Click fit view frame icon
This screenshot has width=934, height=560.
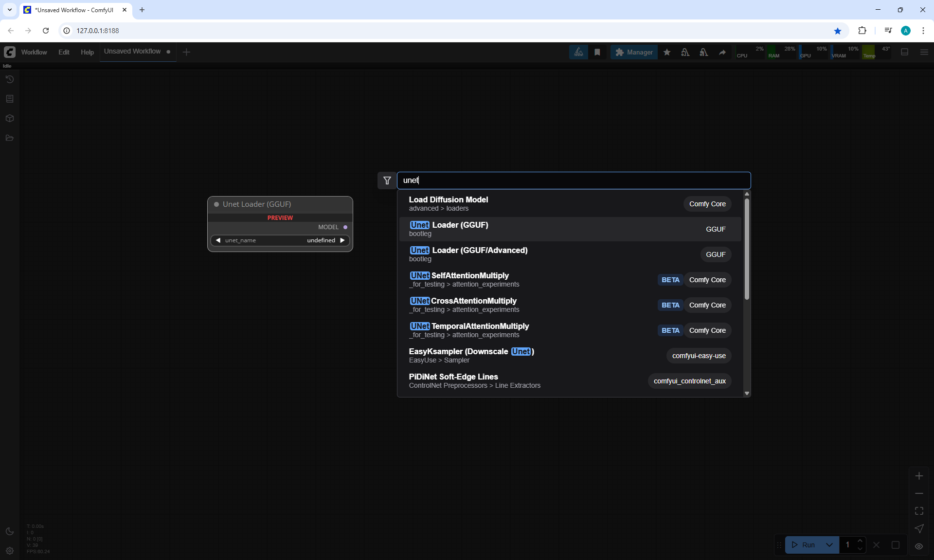[919, 511]
